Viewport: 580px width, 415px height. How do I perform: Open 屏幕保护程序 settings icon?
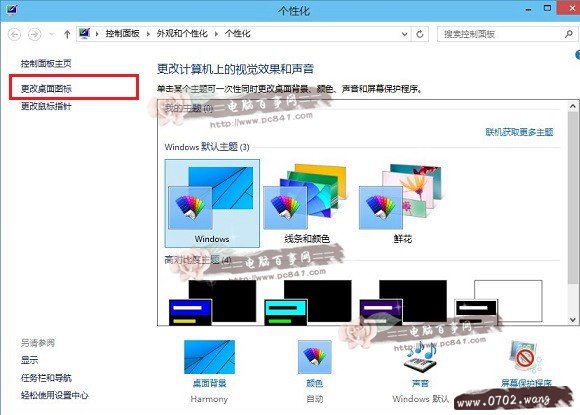[x=526, y=357]
